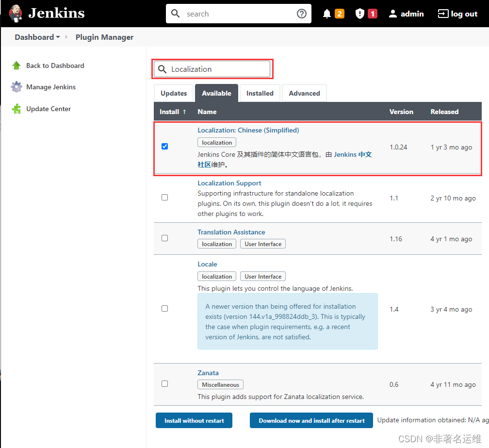Click the Manage Jenkins gear icon
489x448 pixels.
tap(16, 87)
